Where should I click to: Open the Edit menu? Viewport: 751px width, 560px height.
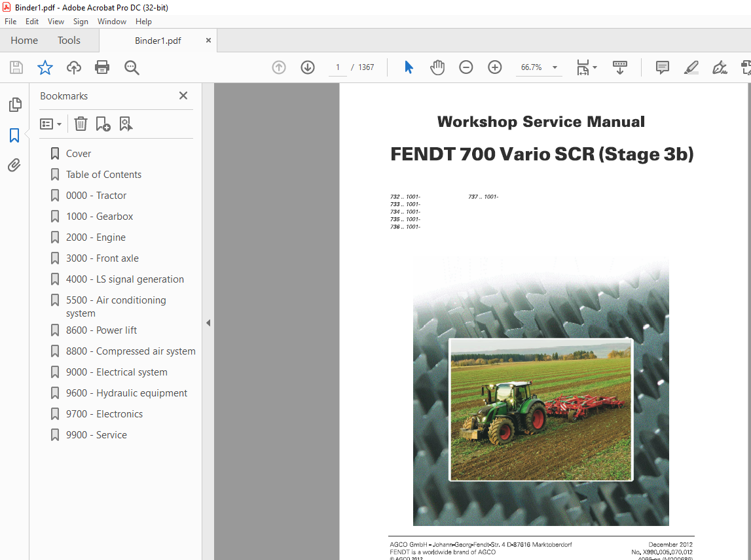[x=32, y=22]
